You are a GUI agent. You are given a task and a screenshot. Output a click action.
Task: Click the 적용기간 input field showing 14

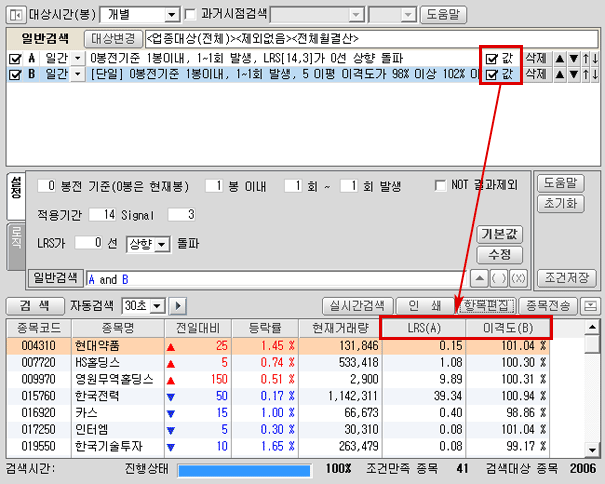pyautogui.click(x=102, y=214)
